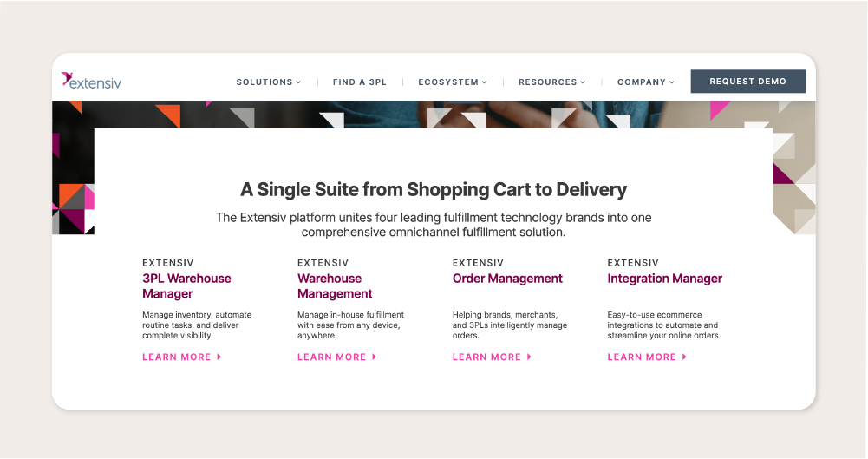Click arrow icon after Integration Manager Learn More
868x459 pixels.
(x=684, y=357)
